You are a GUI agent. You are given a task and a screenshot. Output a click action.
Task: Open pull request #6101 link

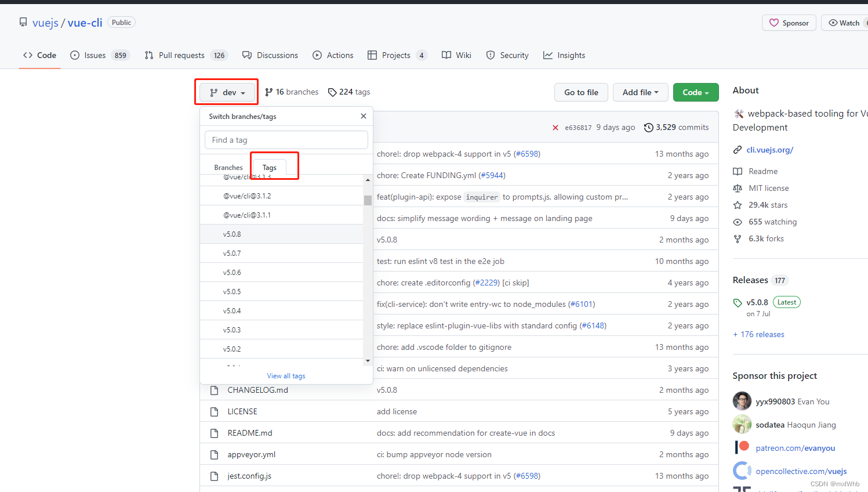(582, 304)
